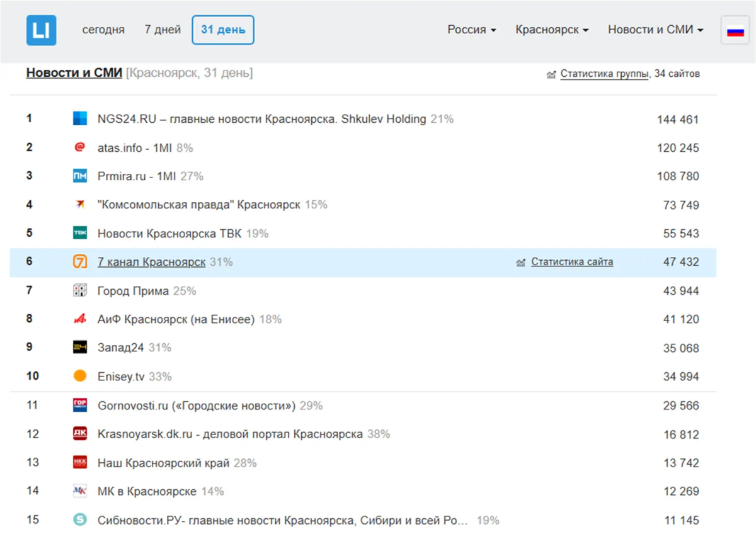The width and height of the screenshot is (756, 534).
Task: Click the visitor count 41 120
Action: click(x=681, y=319)
